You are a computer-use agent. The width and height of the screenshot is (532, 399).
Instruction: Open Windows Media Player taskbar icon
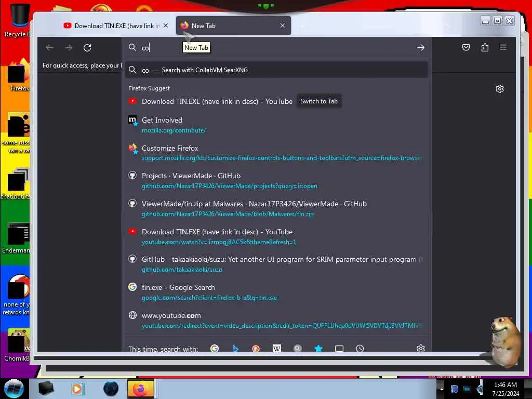77,389
